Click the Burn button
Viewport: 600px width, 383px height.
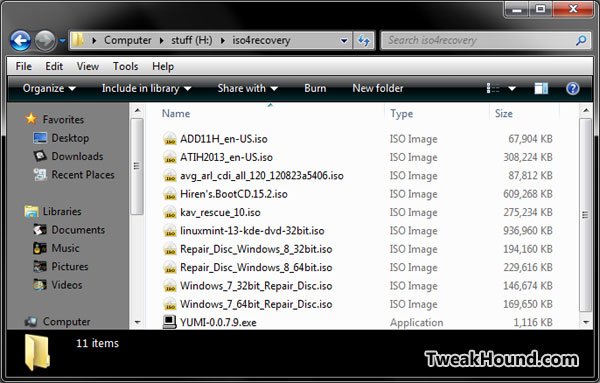point(315,88)
